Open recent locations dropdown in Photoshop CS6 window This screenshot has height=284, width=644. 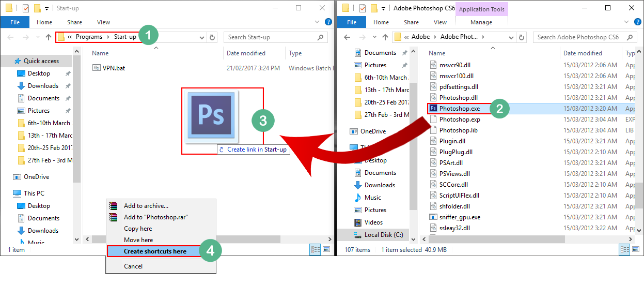(x=374, y=37)
